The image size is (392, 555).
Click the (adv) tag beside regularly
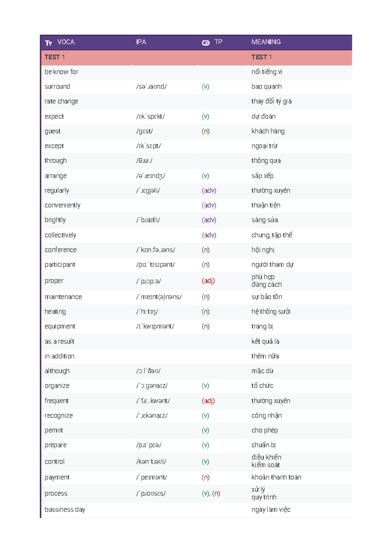tap(209, 191)
